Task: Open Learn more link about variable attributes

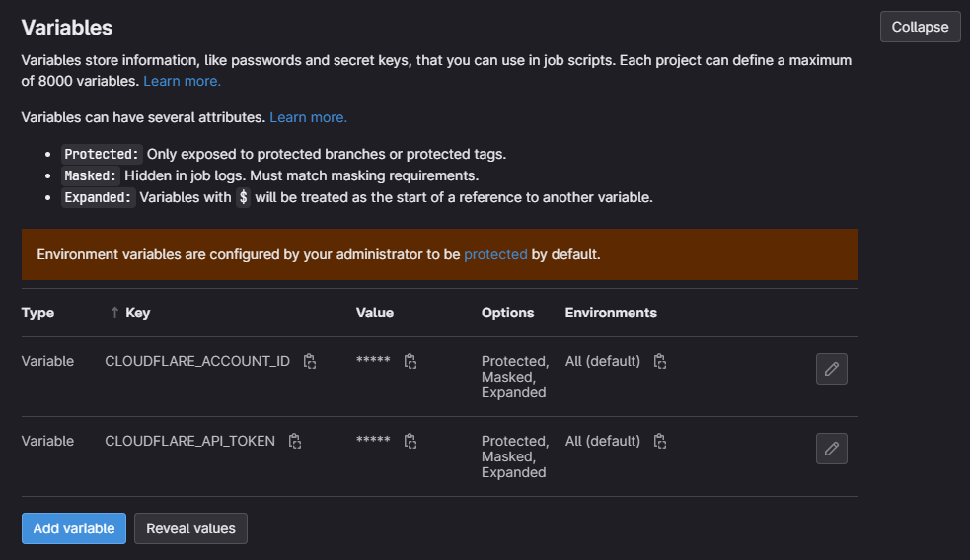Action: (308, 117)
